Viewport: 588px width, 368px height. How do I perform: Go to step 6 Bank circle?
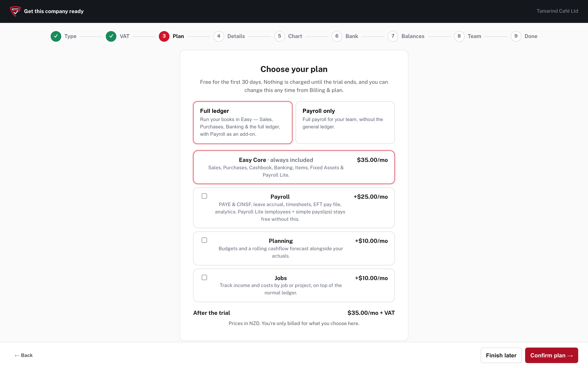pos(337,36)
